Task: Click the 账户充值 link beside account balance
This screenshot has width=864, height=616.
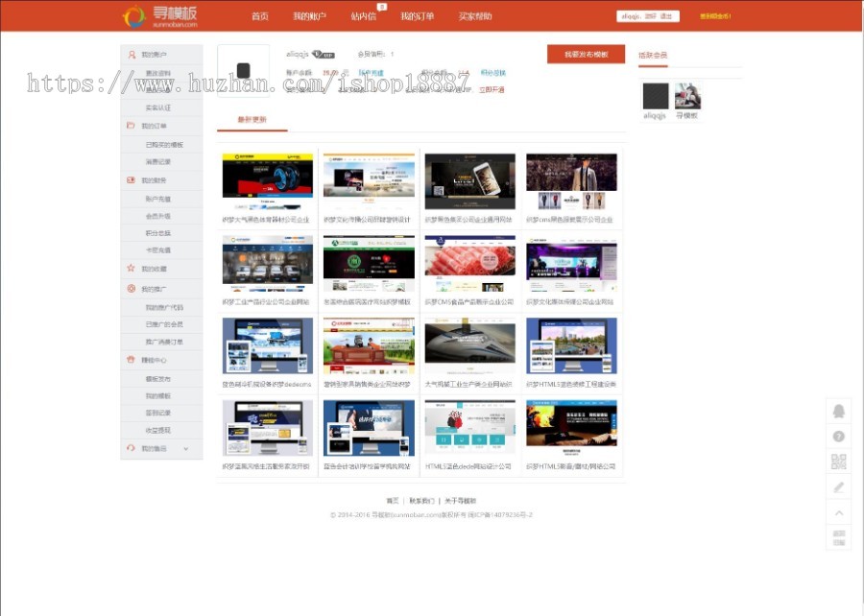Action: coord(371,72)
